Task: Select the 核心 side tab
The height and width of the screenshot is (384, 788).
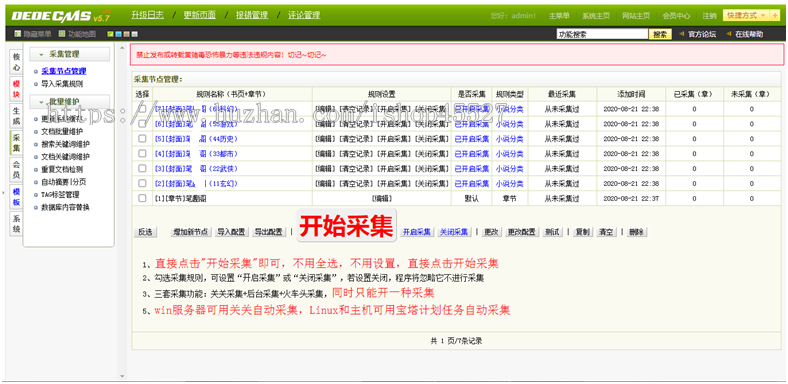Action: [16, 62]
